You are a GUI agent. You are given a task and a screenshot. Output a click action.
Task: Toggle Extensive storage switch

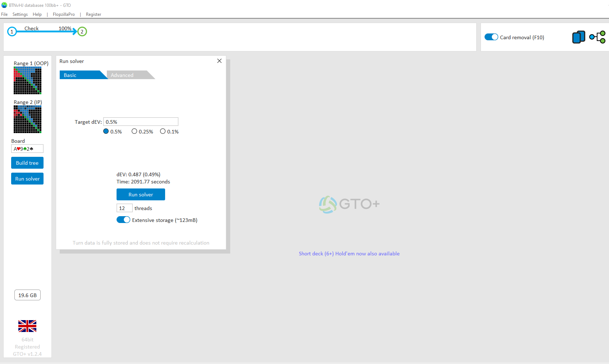pos(123,220)
